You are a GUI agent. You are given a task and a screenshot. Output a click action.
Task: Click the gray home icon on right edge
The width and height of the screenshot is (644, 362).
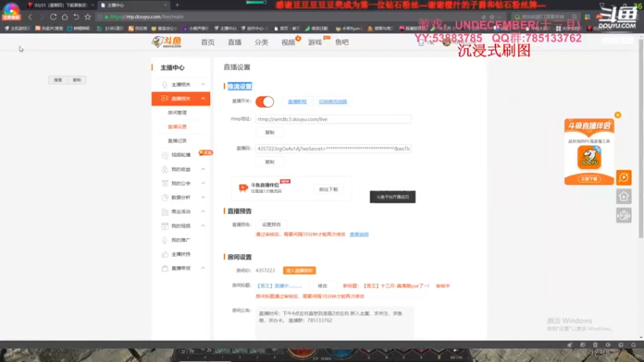(623, 196)
